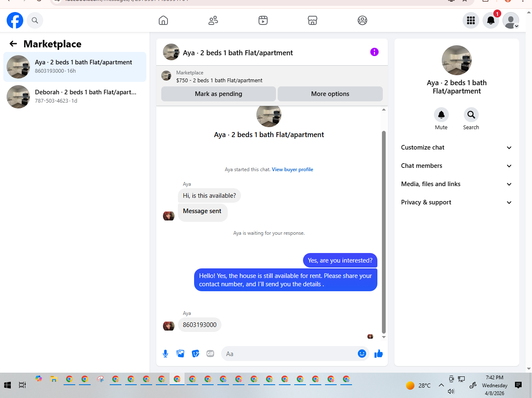
Task: Send a voice clip with microphone icon
Action: (x=165, y=354)
